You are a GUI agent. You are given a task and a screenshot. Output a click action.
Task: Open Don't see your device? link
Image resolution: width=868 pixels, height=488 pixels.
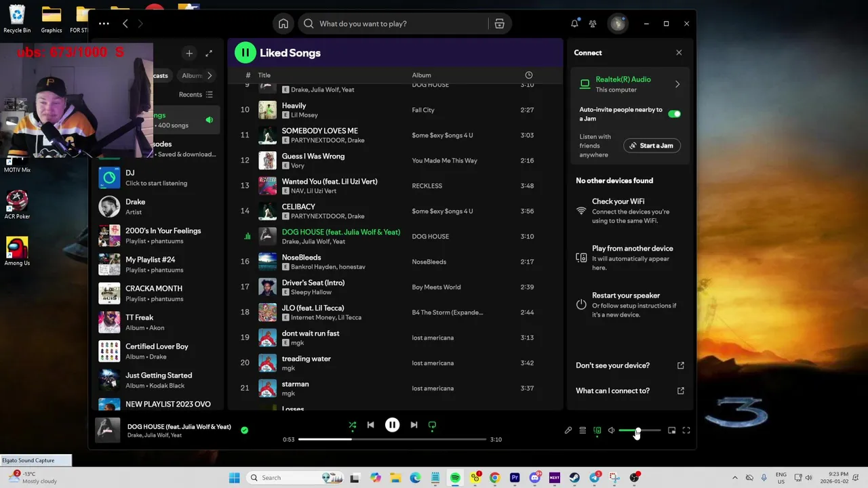point(630,365)
